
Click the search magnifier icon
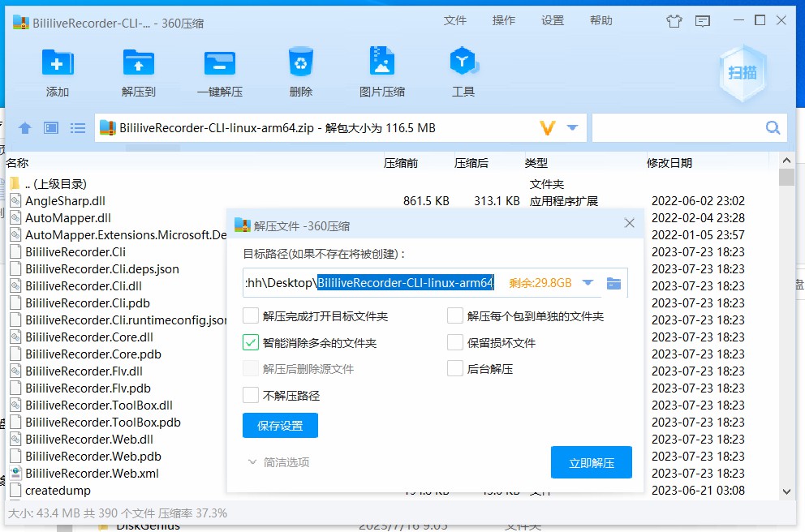tap(773, 128)
